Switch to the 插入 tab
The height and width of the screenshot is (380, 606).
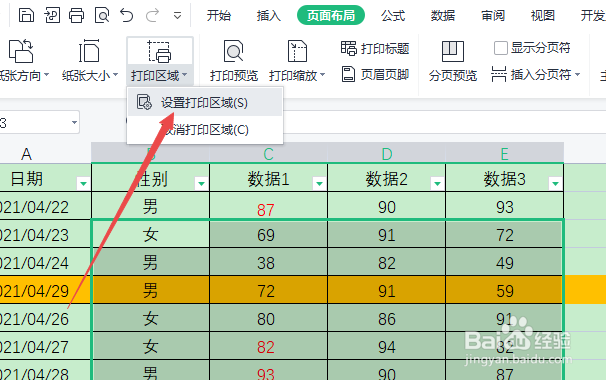269,15
